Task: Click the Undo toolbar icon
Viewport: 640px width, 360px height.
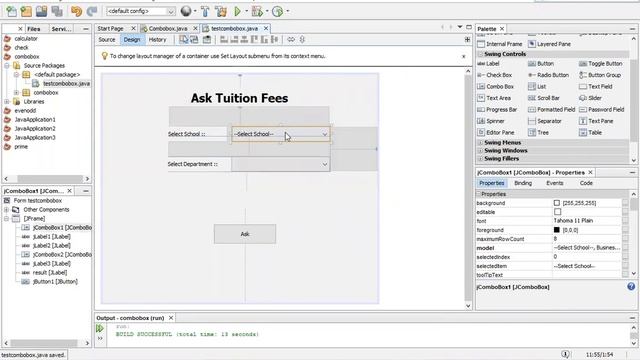Action: pos(76,11)
